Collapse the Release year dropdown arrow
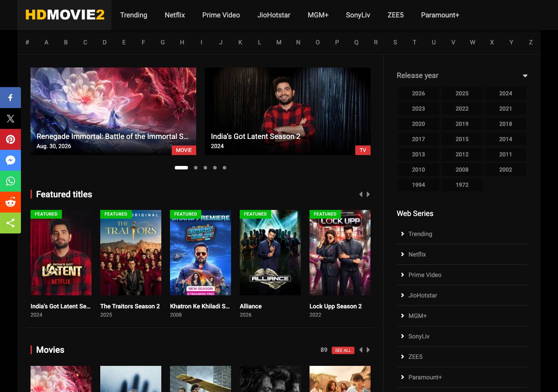Image resolution: width=558 pixels, height=392 pixels. [x=525, y=76]
